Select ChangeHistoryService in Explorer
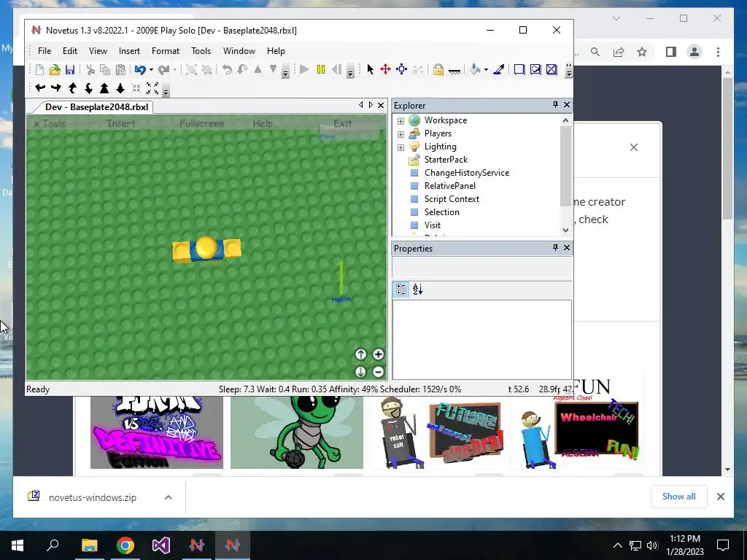Screen dimensions: 747x560 click(x=467, y=173)
